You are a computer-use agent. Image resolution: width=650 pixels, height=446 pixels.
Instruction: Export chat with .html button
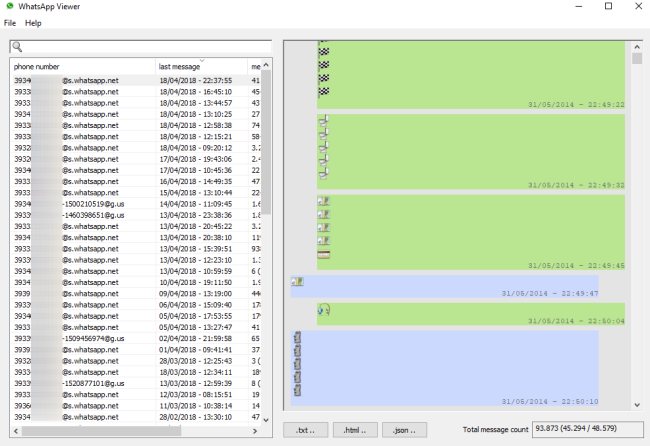pos(355,430)
